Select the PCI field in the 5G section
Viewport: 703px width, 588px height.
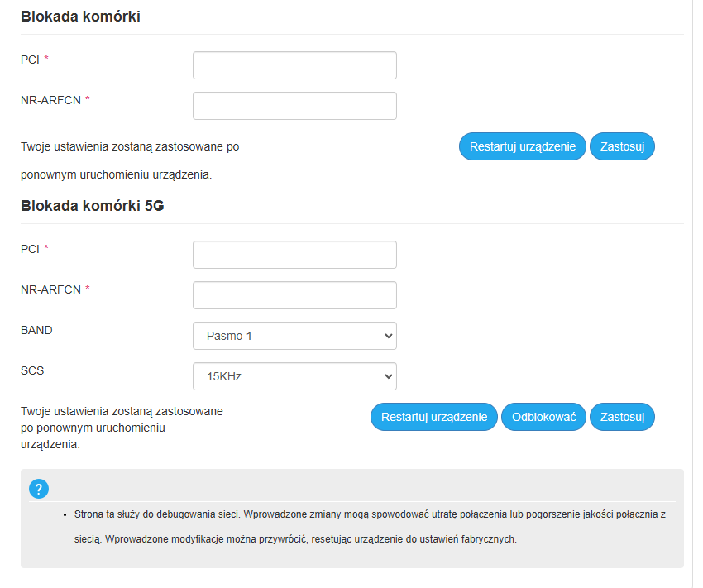[x=294, y=254]
